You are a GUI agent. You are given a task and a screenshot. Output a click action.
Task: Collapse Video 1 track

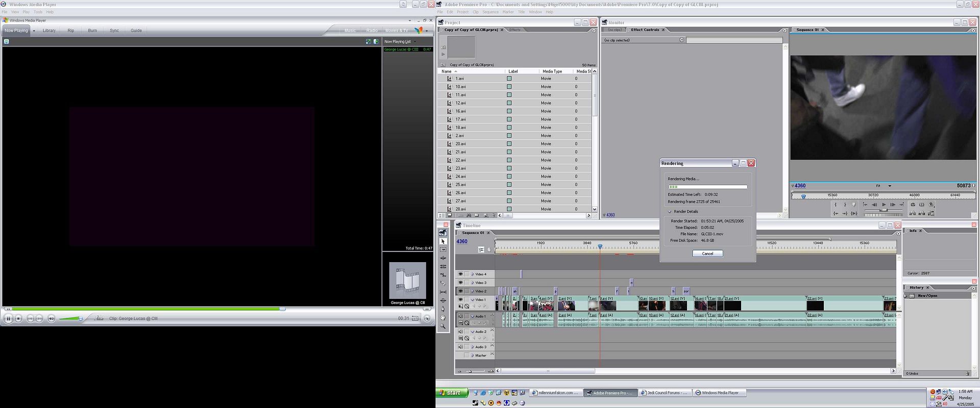pos(473,300)
